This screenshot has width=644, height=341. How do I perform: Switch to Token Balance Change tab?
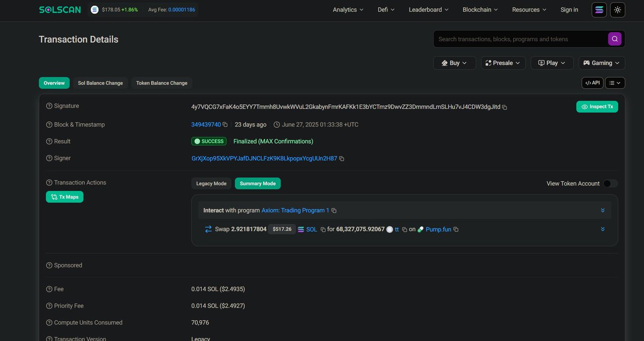pos(162,83)
